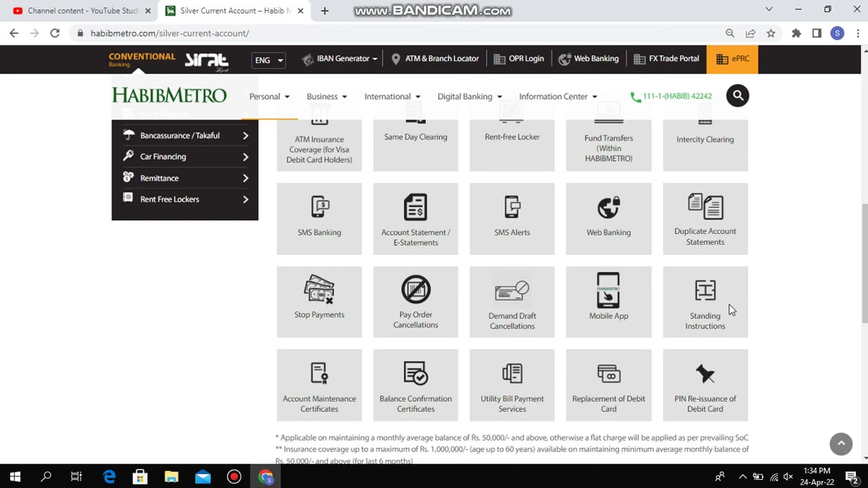Expand the Rent Free Lockers chevron

click(x=245, y=199)
